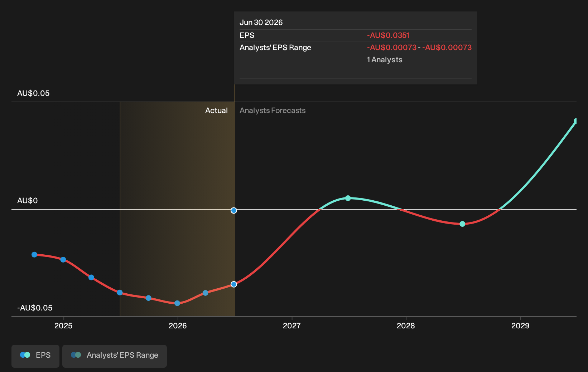Select the lowest EPS point at 2026

[x=177, y=303]
